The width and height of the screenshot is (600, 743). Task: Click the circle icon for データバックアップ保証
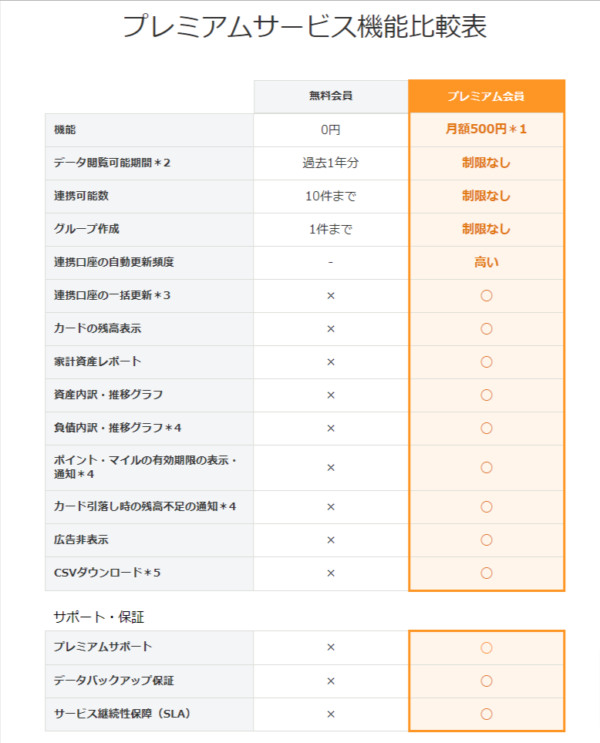click(x=486, y=681)
